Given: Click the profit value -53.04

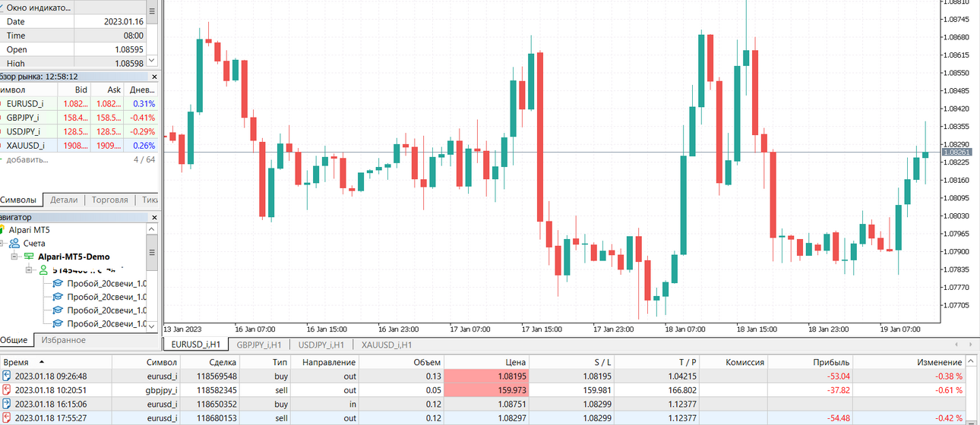Looking at the screenshot, I should [x=837, y=376].
